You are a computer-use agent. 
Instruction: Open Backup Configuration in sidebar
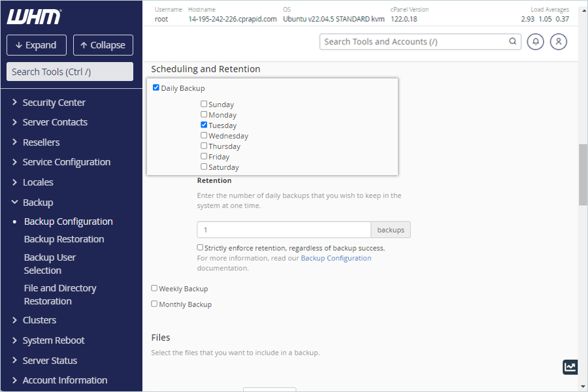coord(68,221)
